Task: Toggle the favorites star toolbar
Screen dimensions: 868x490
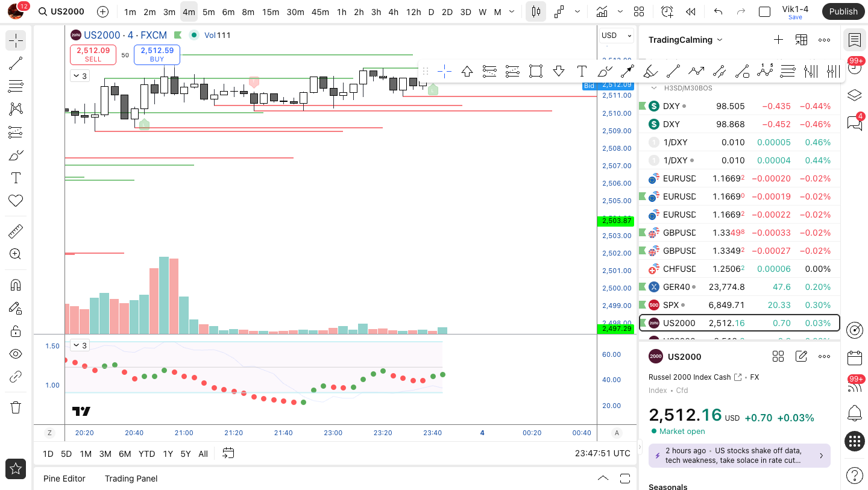Action: (16, 468)
